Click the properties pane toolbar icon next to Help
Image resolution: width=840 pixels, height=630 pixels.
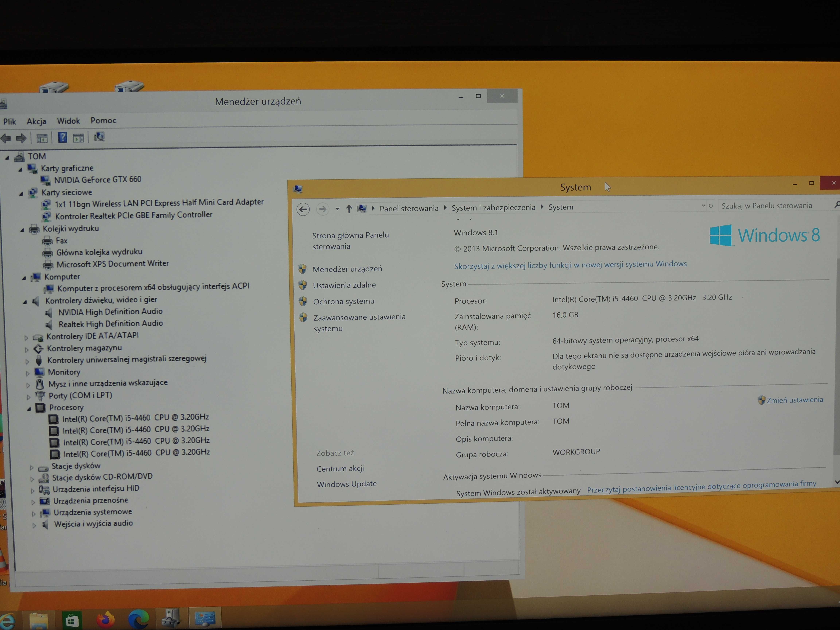click(x=78, y=137)
